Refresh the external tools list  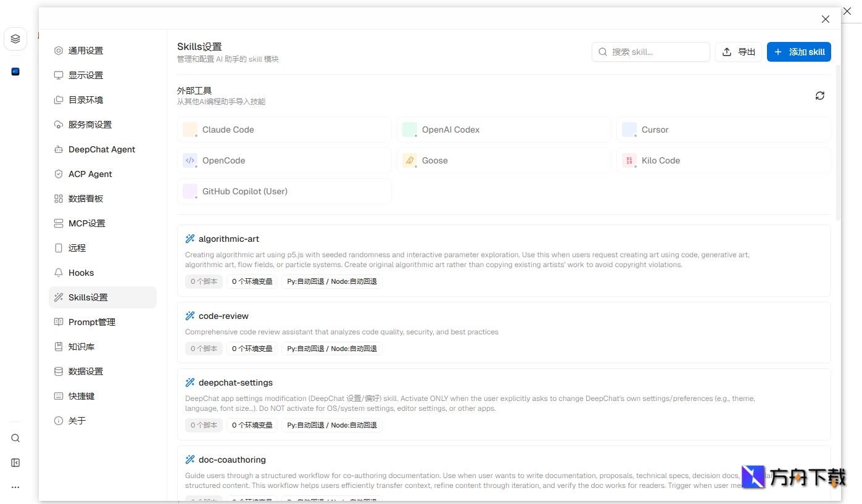click(x=819, y=96)
